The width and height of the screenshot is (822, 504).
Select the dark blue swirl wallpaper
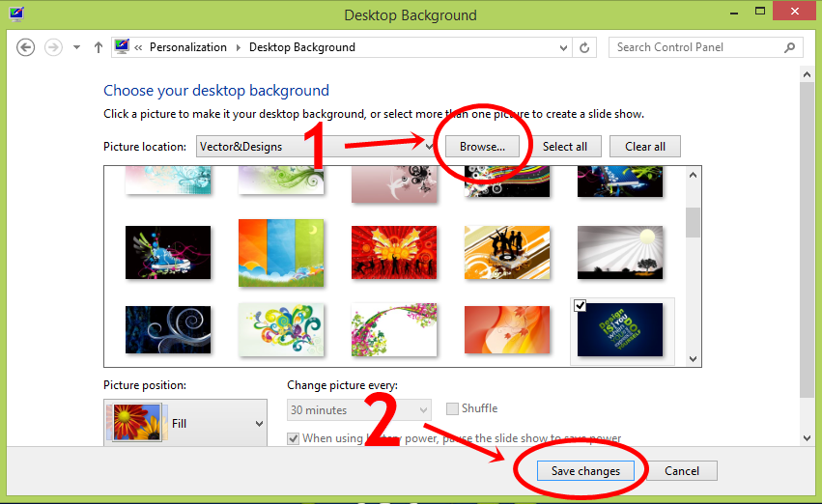click(168, 329)
